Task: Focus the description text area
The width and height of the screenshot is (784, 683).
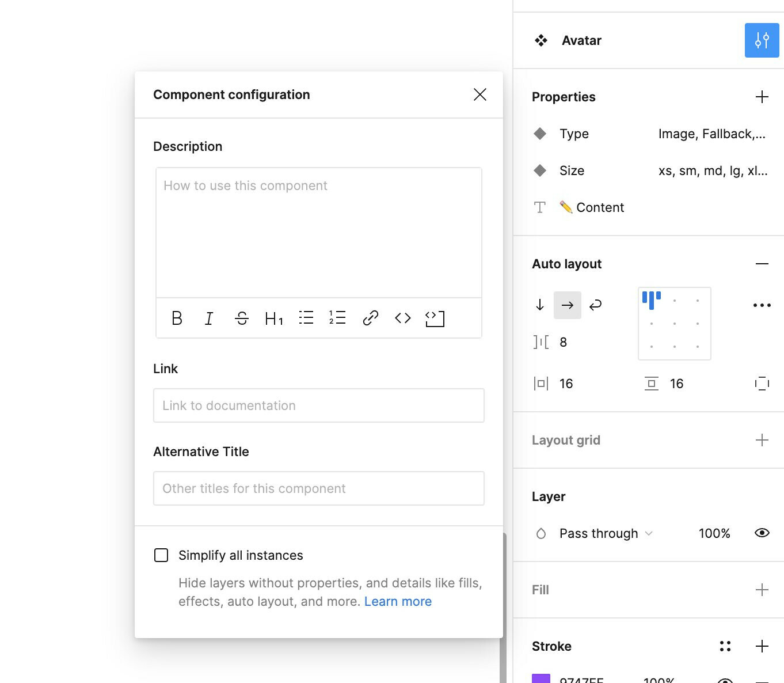Action: point(319,233)
